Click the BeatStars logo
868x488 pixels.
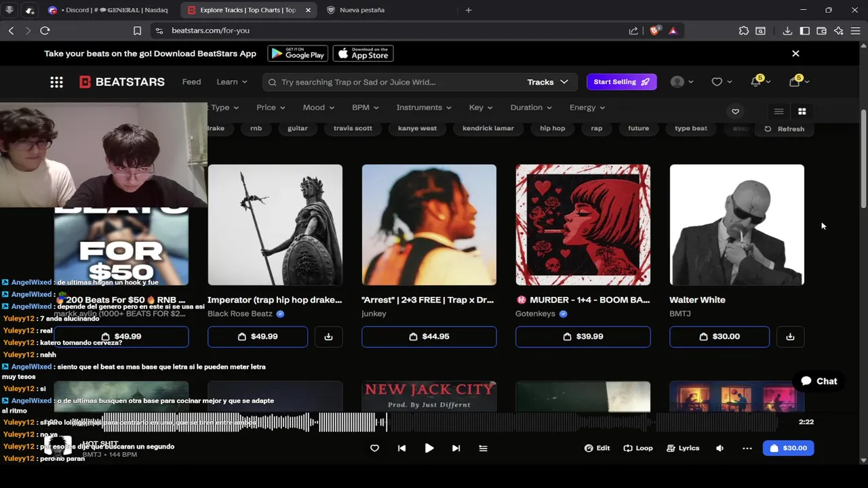tap(122, 82)
